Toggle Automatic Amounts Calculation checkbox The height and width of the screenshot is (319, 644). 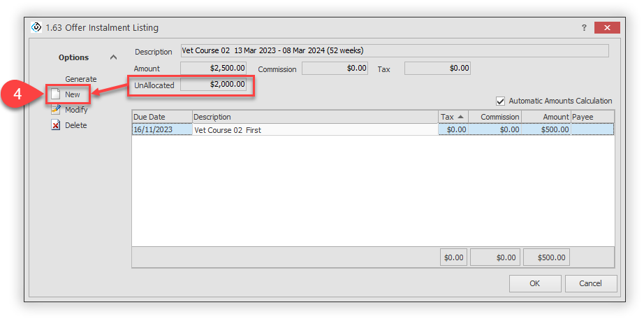pos(500,101)
